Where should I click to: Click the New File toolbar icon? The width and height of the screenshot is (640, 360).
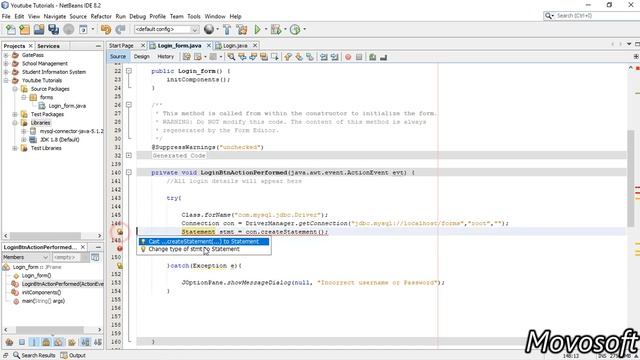coord(11,29)
